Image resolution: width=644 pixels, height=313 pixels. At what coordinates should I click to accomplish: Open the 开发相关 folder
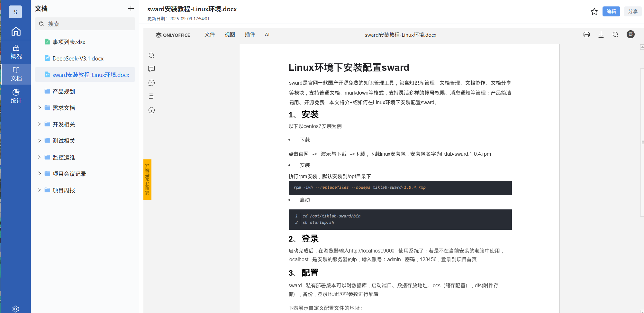pyautogui.click(x=64, y=124)
